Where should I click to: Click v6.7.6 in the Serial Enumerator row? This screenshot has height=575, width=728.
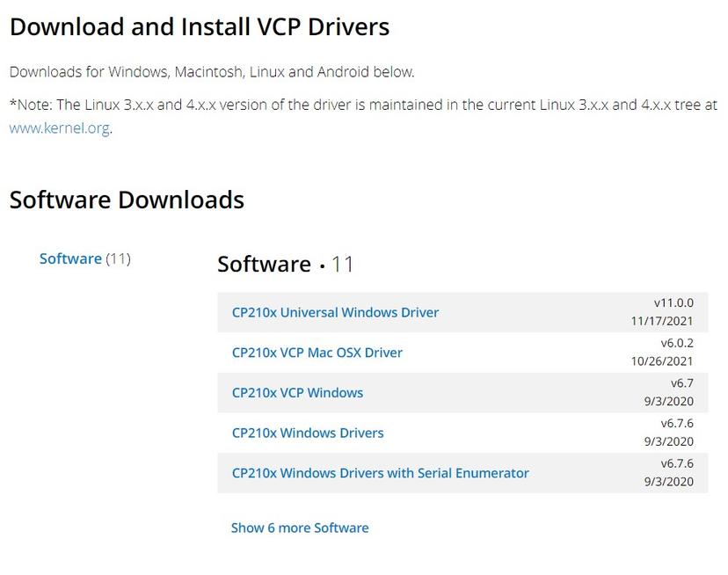point(676,463)
